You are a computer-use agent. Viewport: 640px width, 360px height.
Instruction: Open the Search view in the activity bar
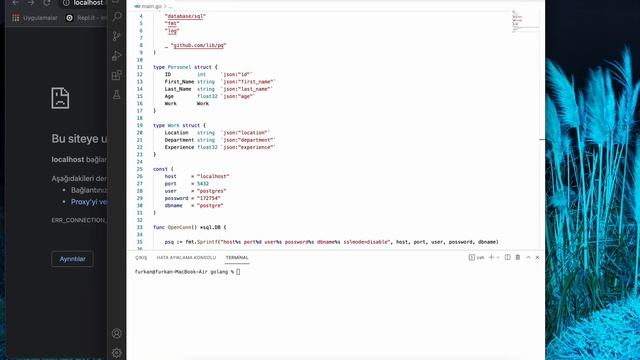click(x=117, y=16)
